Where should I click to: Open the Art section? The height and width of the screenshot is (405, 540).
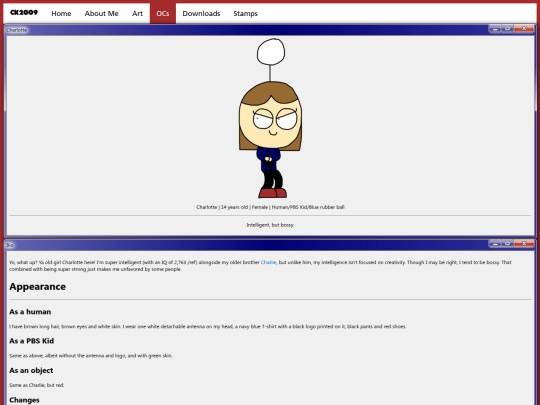click(137, 13)
